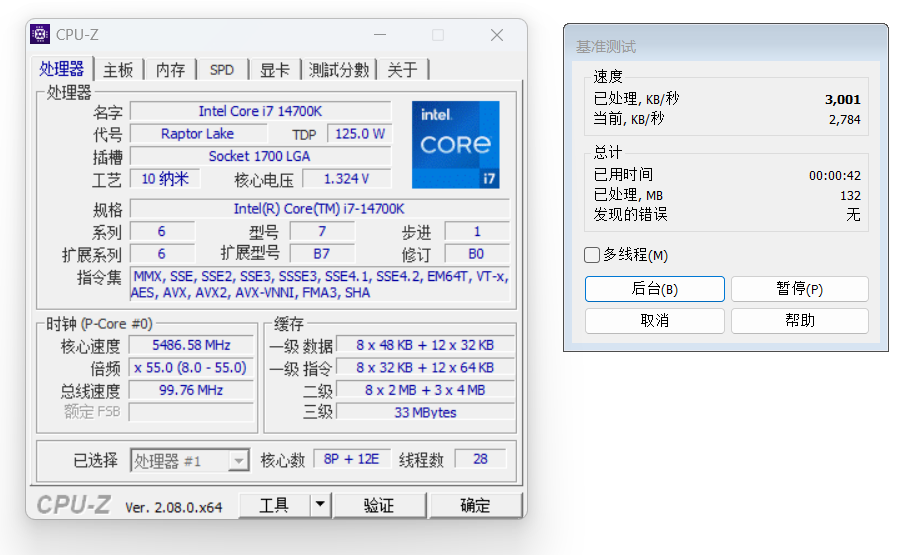Click the 10 纳米 process value
The width and height of the screenshot is (920, 555).
pyautogui.click(x=165, y=179)
